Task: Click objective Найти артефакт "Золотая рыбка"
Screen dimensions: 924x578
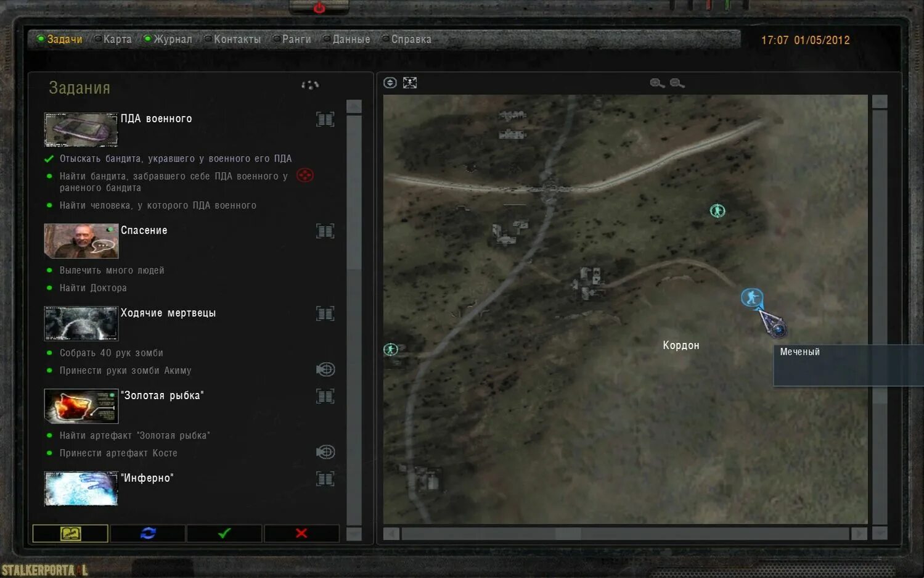Action: tap(134, 436)
